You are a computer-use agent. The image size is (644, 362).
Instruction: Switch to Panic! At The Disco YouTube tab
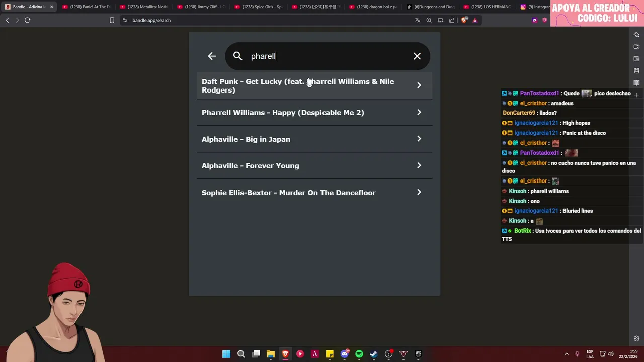click(87, 7)
